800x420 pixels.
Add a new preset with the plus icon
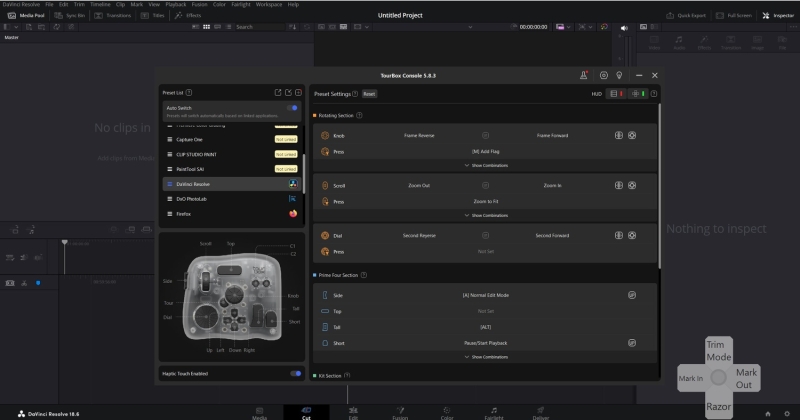coord(298,92)
